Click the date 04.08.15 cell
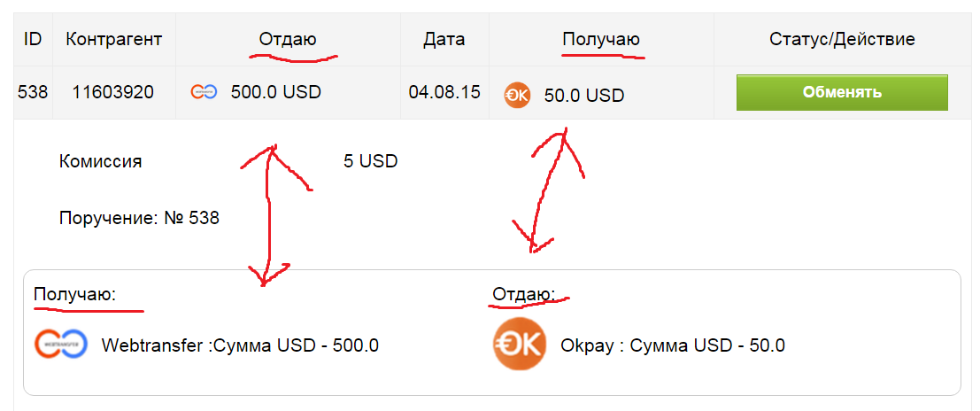 point(444,91)
